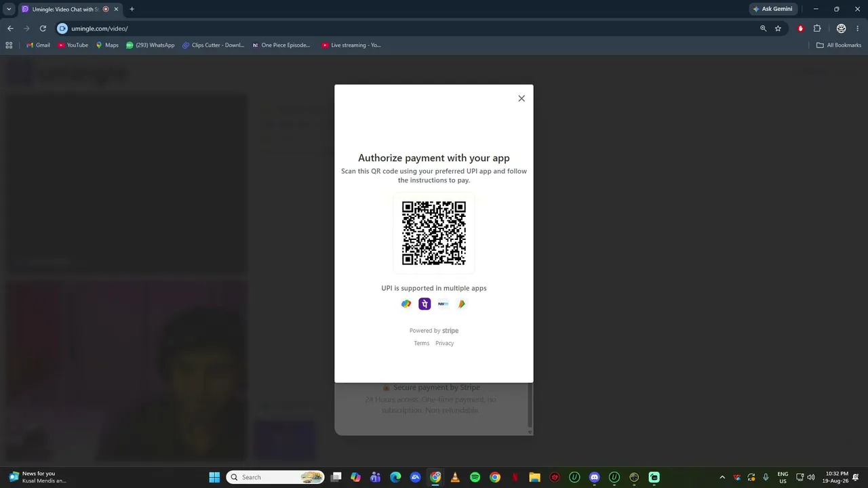Screen dimensions: 868x488
Task: Open the YouTube bookmark
Action: (x=73, y=45)
